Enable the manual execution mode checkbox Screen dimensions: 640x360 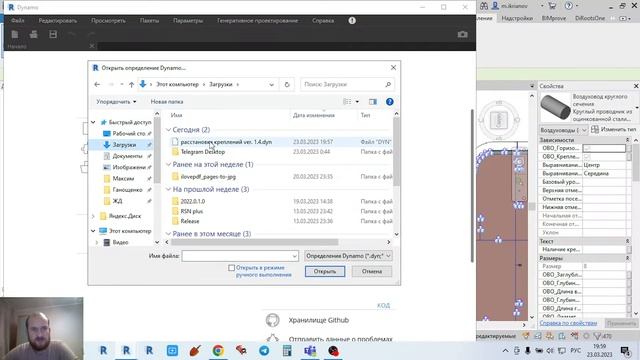231,268
